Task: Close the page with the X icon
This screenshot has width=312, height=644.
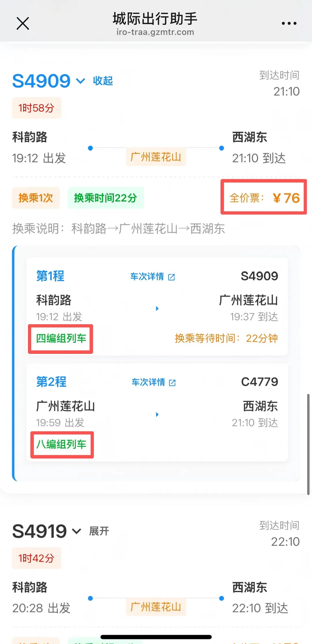Action: [x=23, y=23]
